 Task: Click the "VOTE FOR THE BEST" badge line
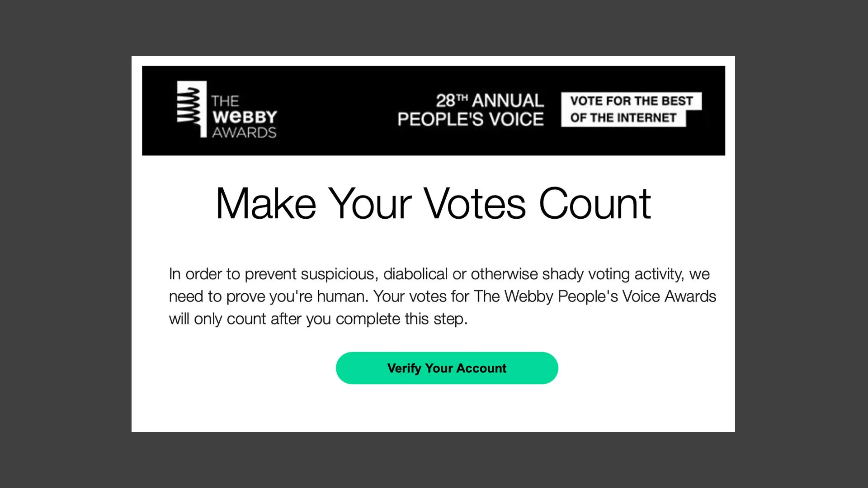point(631,101)
